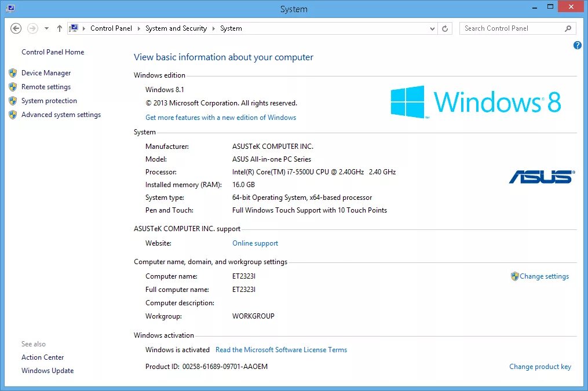Click the Windows is activated text
The height and width of the screenshot is (391, 588).
177,350
